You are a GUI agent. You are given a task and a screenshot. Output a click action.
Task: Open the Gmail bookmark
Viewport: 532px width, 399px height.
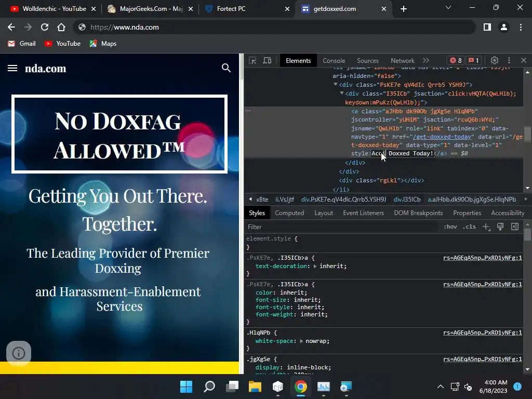(x=22, y=44)
